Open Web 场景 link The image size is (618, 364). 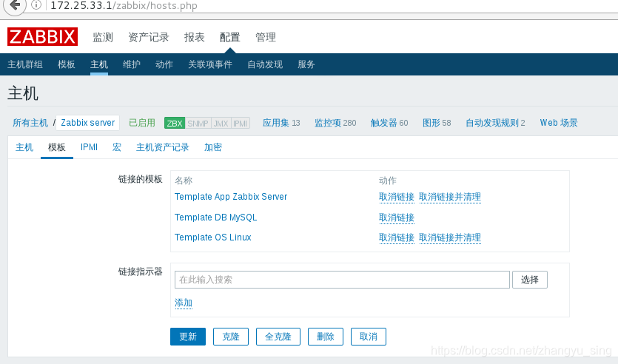tap(559, 123)
